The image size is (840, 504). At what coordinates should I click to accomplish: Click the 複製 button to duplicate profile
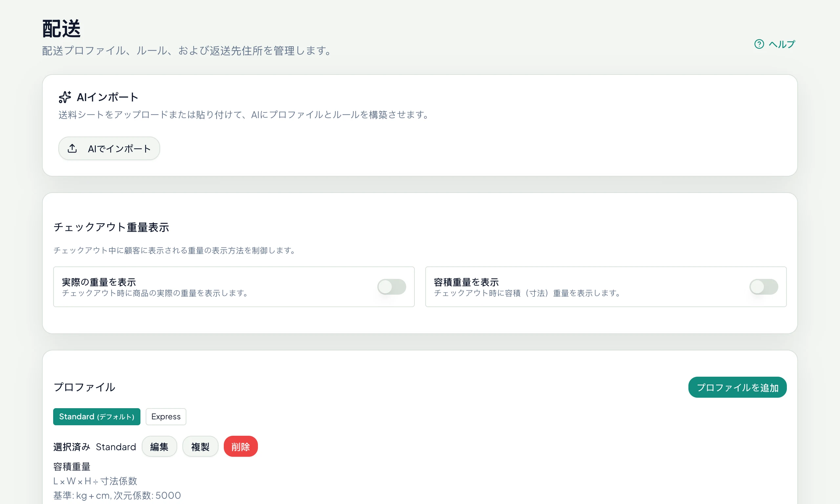click(200, 447)
